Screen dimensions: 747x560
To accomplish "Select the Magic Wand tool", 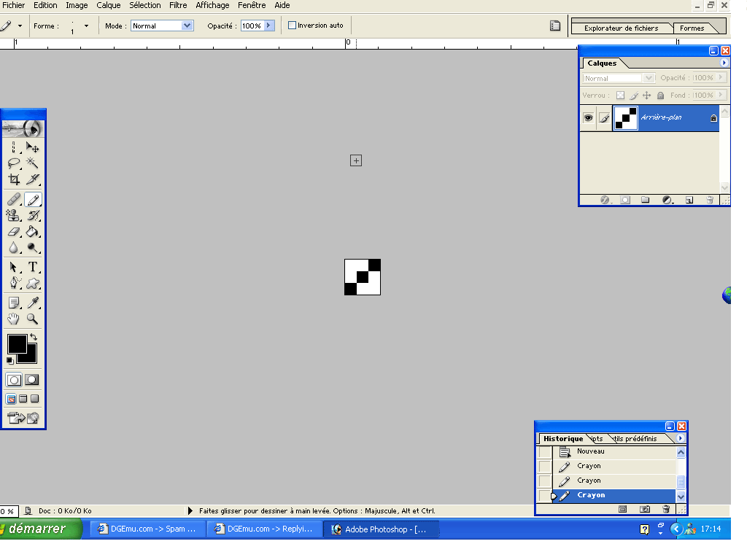I will [x=33, y=163].
